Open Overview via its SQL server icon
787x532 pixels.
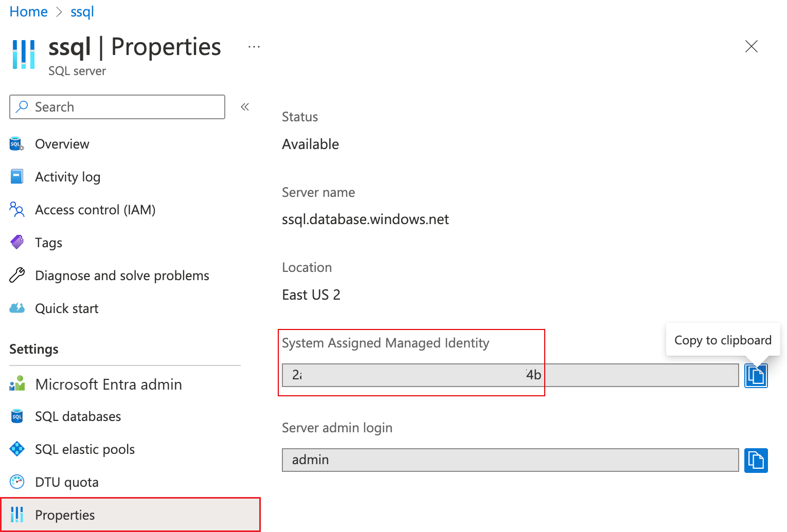(16, 144)
